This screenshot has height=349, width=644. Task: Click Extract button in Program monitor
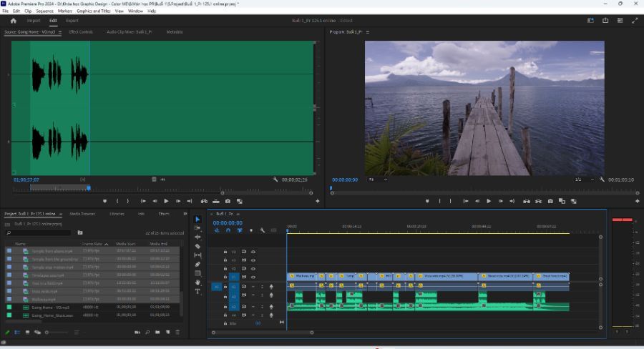[538, 201]
